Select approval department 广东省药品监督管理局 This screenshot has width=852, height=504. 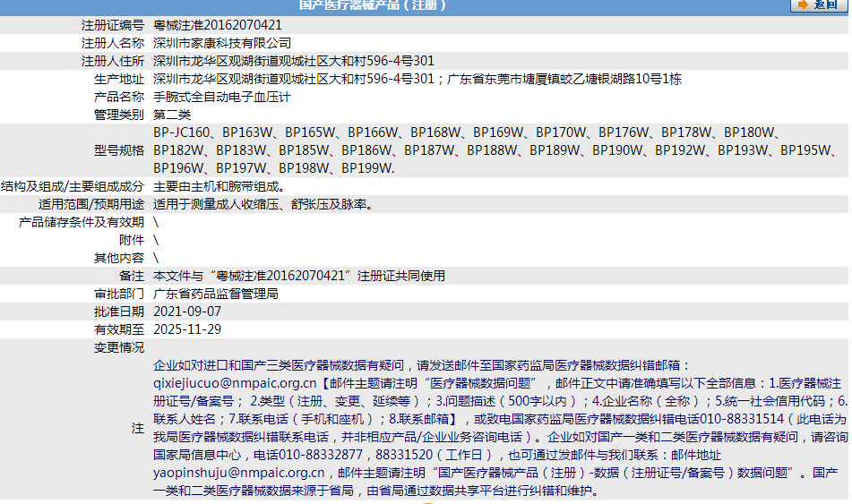[x=216, y=294]
